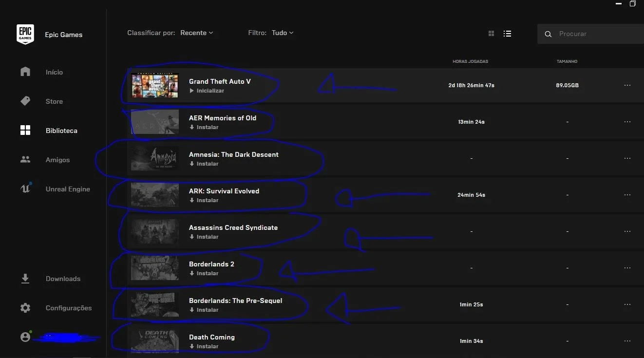This screenshot has height=358, width=644.
Task: Click the AER Memories of Old title
Action: coord(223,118)
